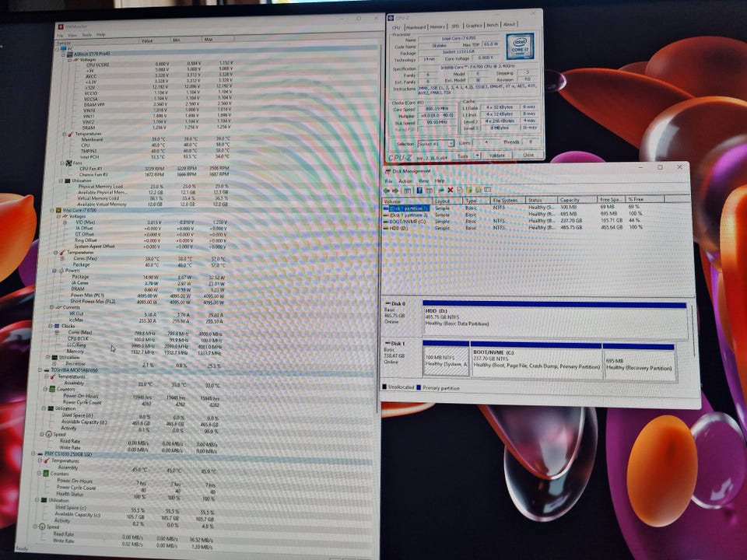This screenshot has width=747, height=560.
Task: Click the Disk Management title bar icon
Action: point(388,171)
